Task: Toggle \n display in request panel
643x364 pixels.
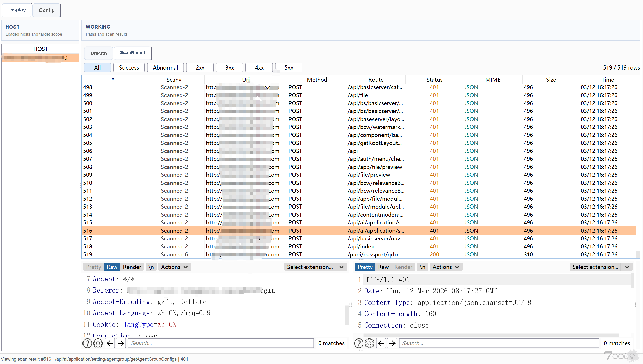Action: coord(151,267)
